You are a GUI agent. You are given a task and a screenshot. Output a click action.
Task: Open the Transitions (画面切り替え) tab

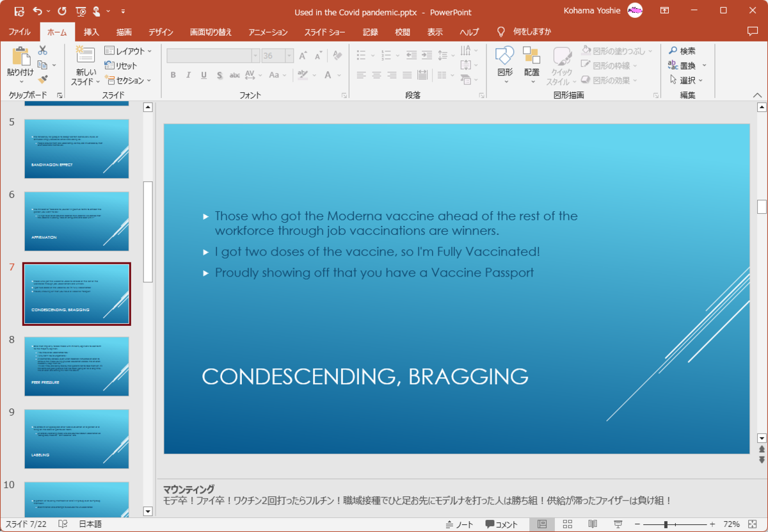coord(211,32)
